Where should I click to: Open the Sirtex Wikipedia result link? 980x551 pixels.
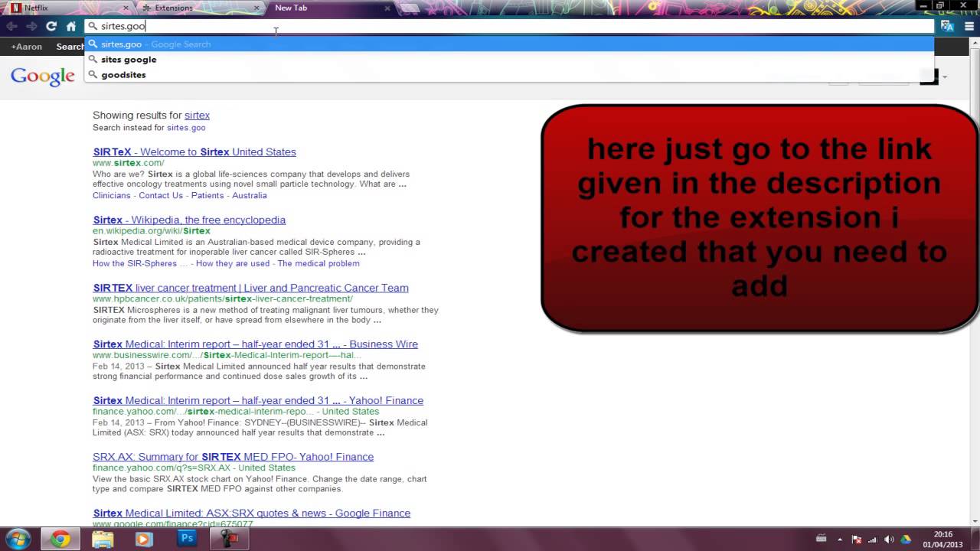click(x=189, y=220)
